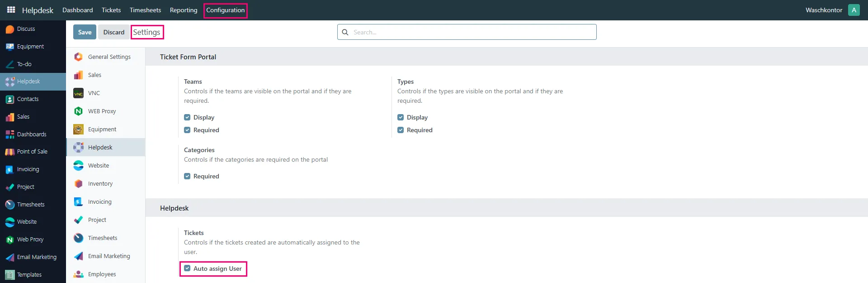Viewport: 868px width, 283px height.
Task: Toggle Types Required checkbox
Action: [x=401, y=130]
